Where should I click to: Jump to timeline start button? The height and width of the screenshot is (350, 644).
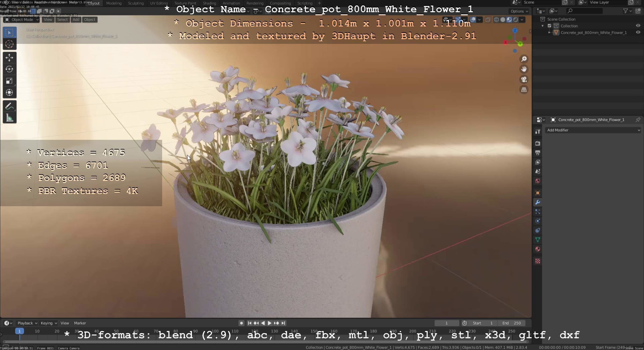point(249,323)
